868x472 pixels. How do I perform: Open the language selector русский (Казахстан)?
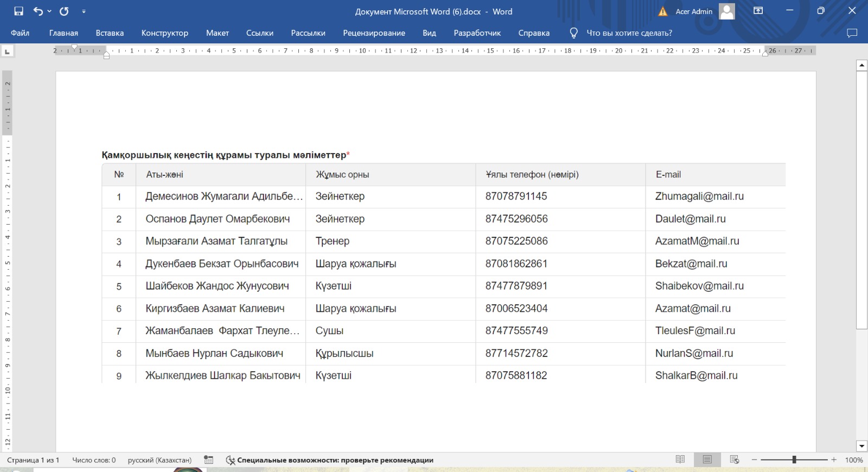point(159,460)
